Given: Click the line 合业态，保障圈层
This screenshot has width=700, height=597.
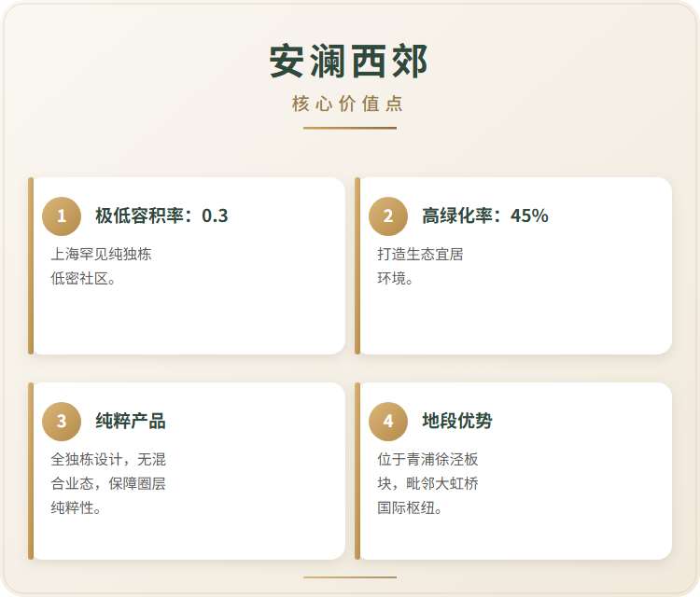Looking at the screenshot, I should pos(108,484).
